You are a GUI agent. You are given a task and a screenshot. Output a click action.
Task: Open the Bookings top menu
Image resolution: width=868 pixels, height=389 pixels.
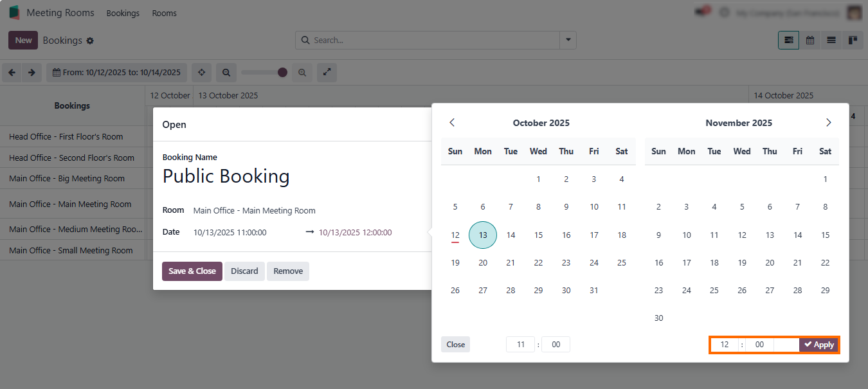[x=123, y=13]
